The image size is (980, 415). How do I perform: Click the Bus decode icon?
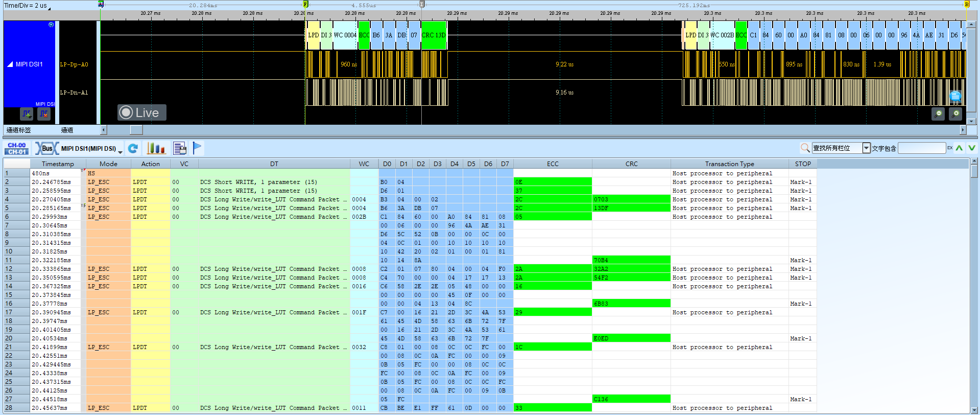[46, 149]
